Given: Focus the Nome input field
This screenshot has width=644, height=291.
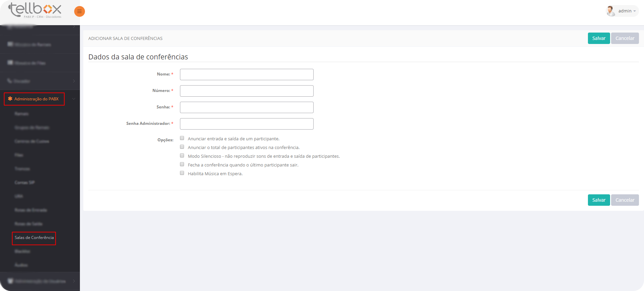Looking at the screenshot, I should (x=246, y=75).
